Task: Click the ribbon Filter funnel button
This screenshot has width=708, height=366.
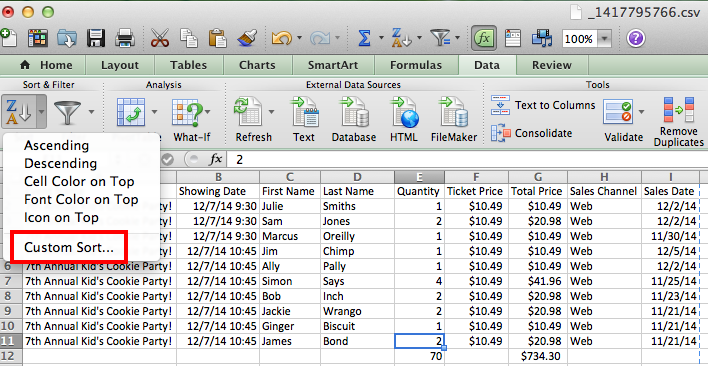Action: pyautogui.click(x=67, y=112)
